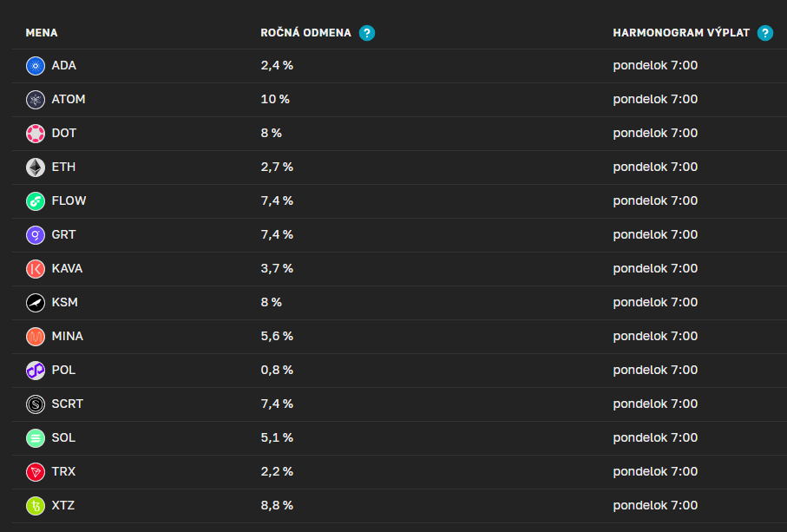Select the orange MINA coin icon
The height and width of the screenshot is (532, 787).
(x=36, y=337)
